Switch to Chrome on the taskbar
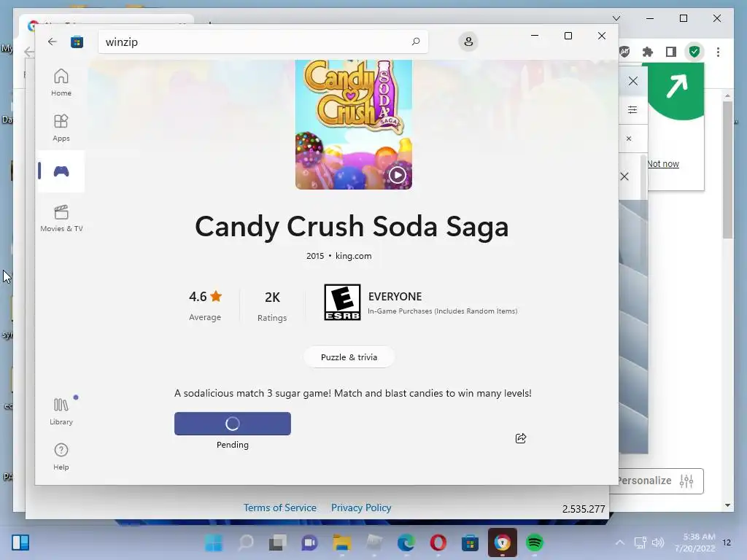The image size is (747, 560). [502, 542]
